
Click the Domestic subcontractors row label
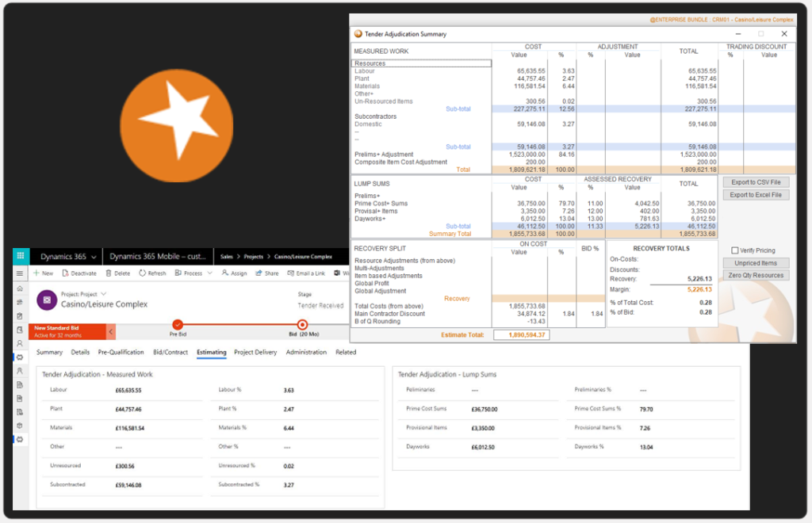[368, 124]
